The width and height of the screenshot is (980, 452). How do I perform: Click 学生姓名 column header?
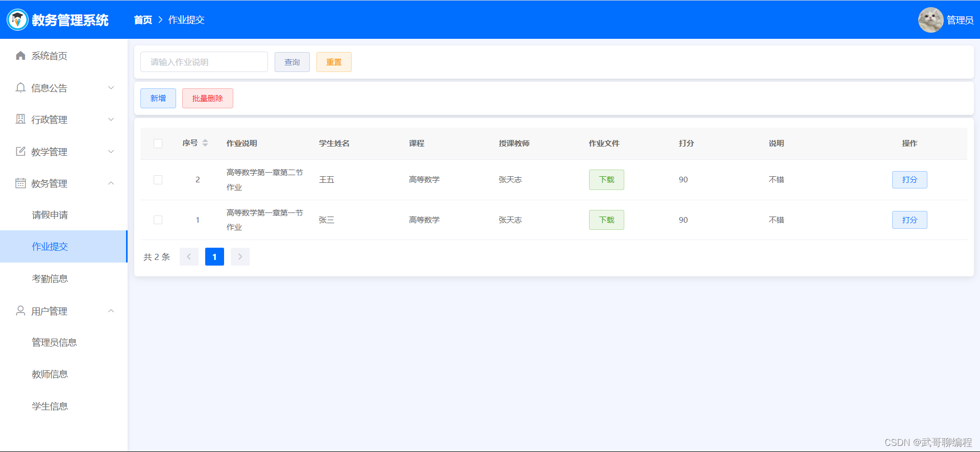[334, 144]
